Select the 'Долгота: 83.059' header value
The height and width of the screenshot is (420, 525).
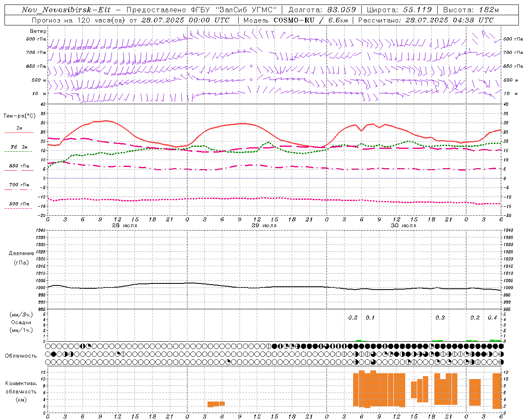click(x=322, y=10)
